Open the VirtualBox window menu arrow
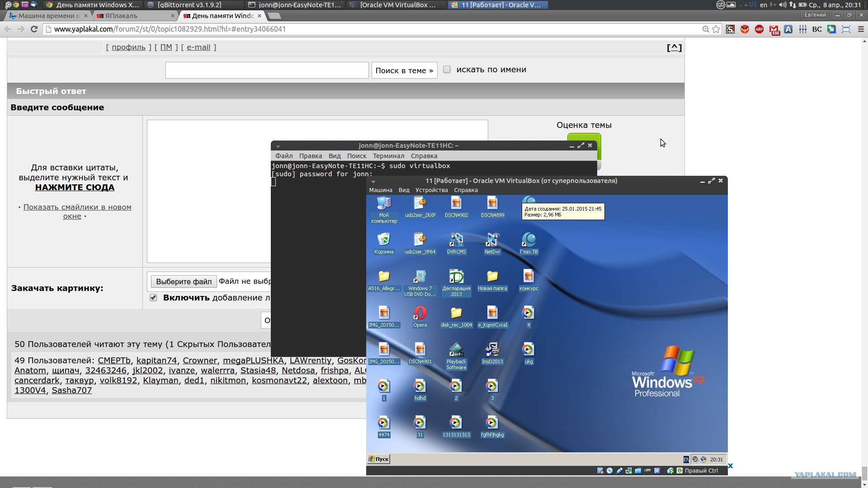868x488 pixels. click(x=373, y=181)
